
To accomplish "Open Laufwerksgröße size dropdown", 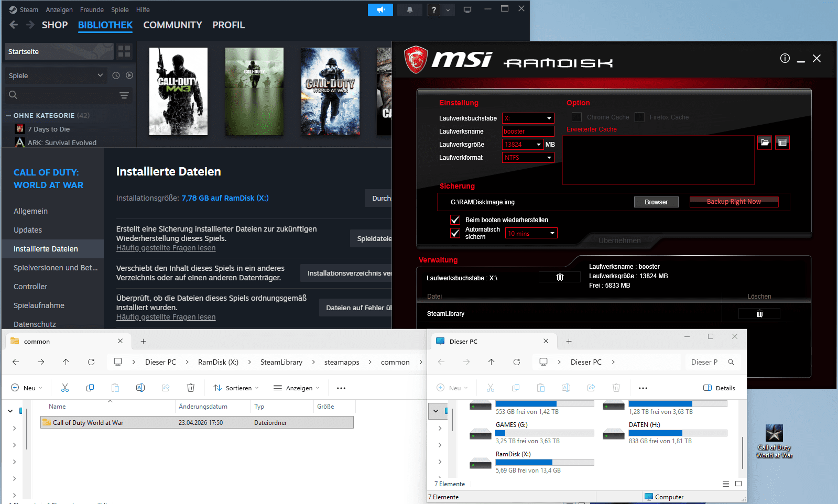I will coord(523,145).
